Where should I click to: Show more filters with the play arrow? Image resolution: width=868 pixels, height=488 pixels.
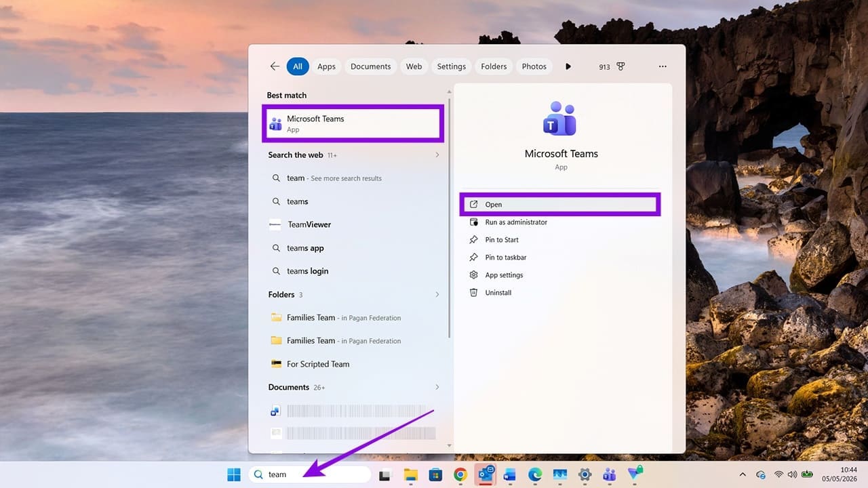568,66
